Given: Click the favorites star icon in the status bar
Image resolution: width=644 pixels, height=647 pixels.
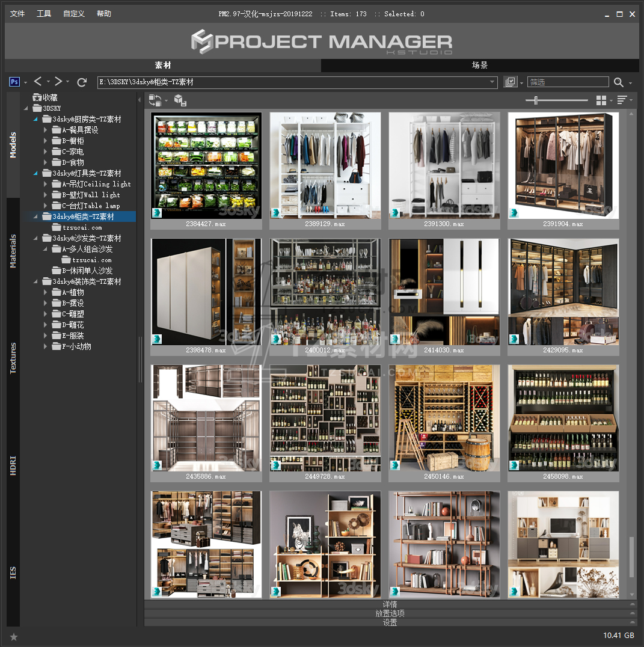Looking at the screenshot, I should [14, 636].
